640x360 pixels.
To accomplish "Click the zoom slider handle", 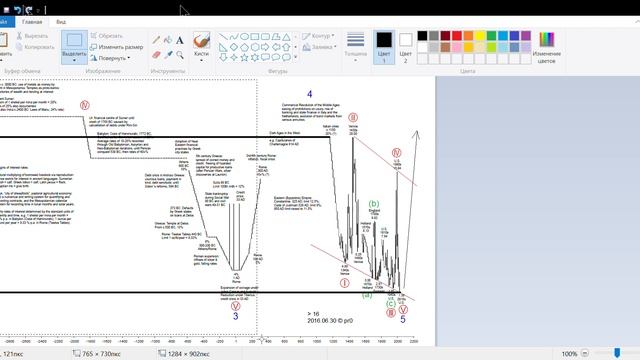I will tap(617, 353).
